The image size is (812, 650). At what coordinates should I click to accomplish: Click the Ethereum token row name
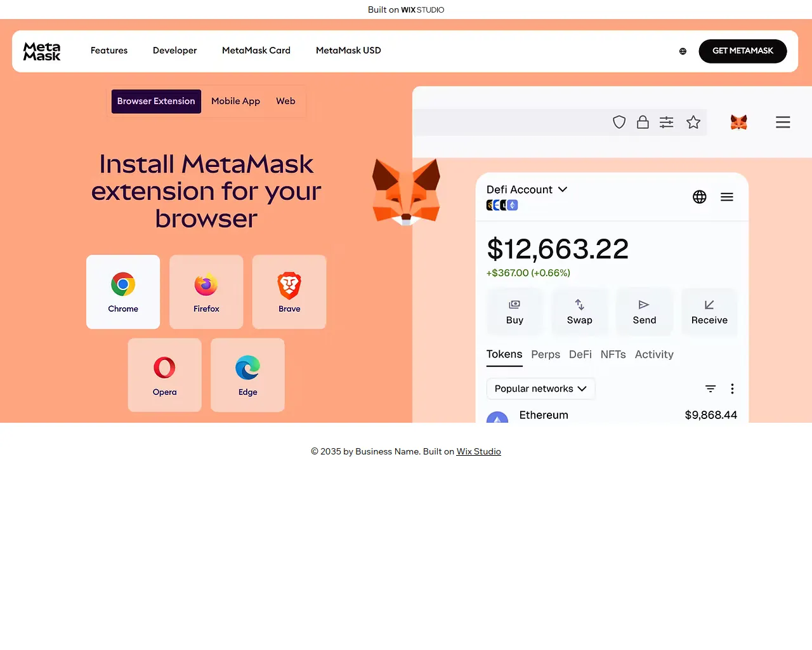(x=544, y=415)
